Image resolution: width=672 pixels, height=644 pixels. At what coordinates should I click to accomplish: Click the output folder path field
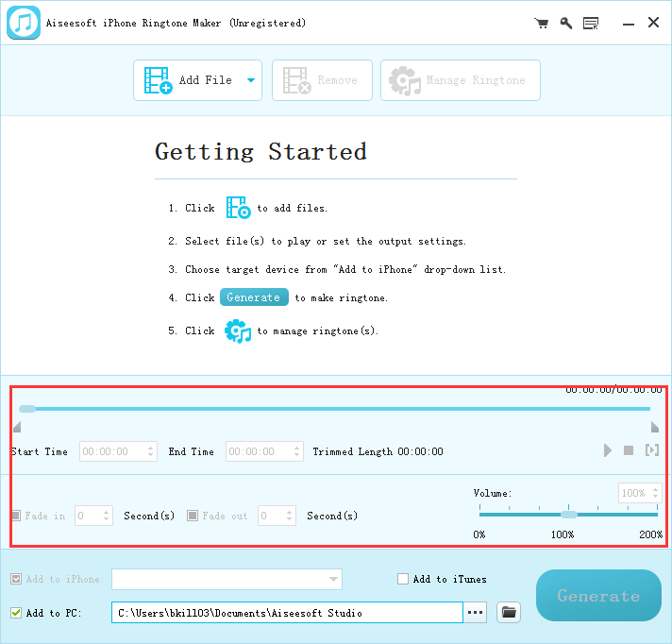click(x=287, y=613)
